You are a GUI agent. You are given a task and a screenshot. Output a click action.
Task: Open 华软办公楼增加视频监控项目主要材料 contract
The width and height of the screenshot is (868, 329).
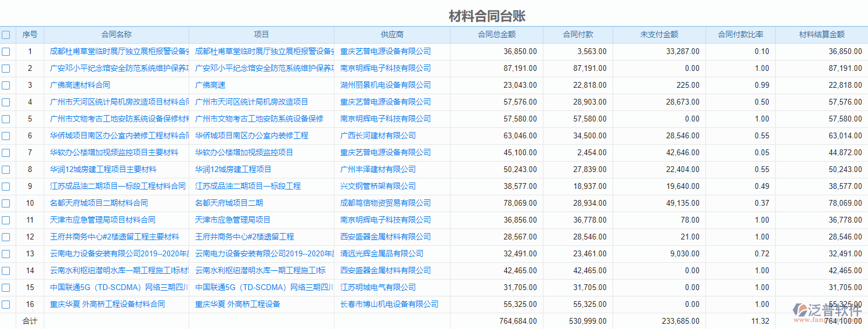[x=114, y=153]
